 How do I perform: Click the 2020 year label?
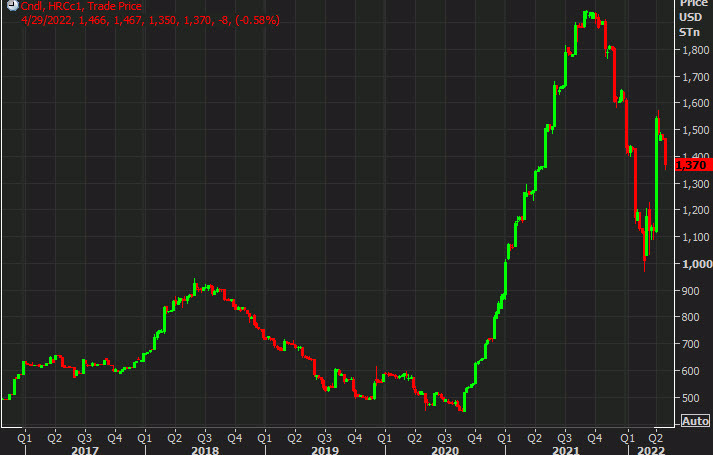pos(444,448)
